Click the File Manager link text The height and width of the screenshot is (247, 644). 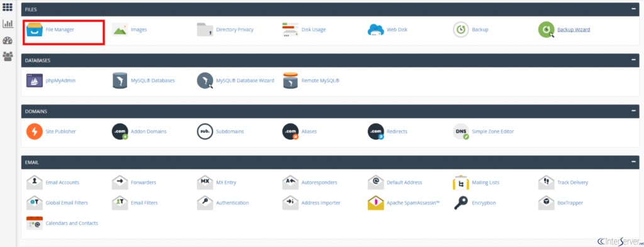[x=60, y=30]
